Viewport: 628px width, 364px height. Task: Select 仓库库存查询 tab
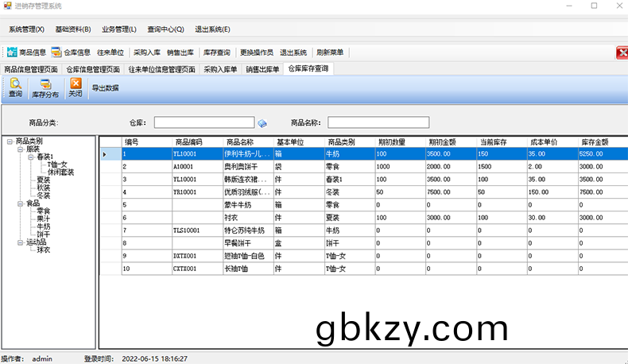click(x=308, y=69)
